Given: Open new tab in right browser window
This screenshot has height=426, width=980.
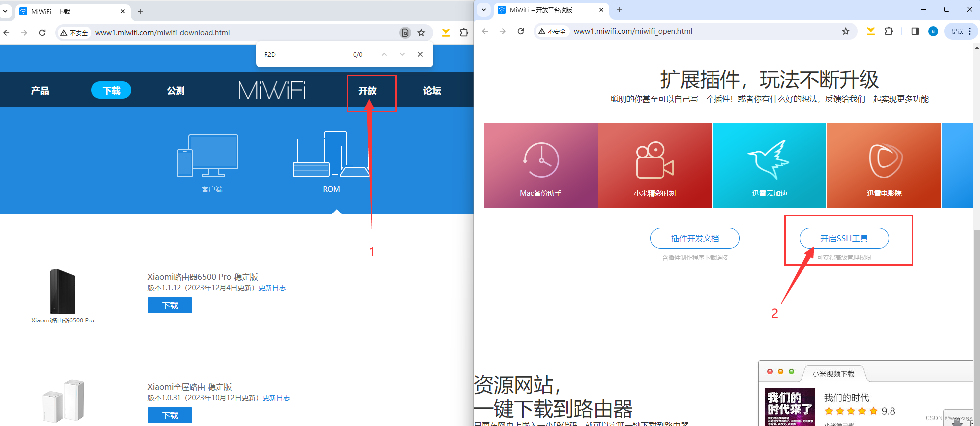Looking at the screenshot, I should tap(619, 10).
